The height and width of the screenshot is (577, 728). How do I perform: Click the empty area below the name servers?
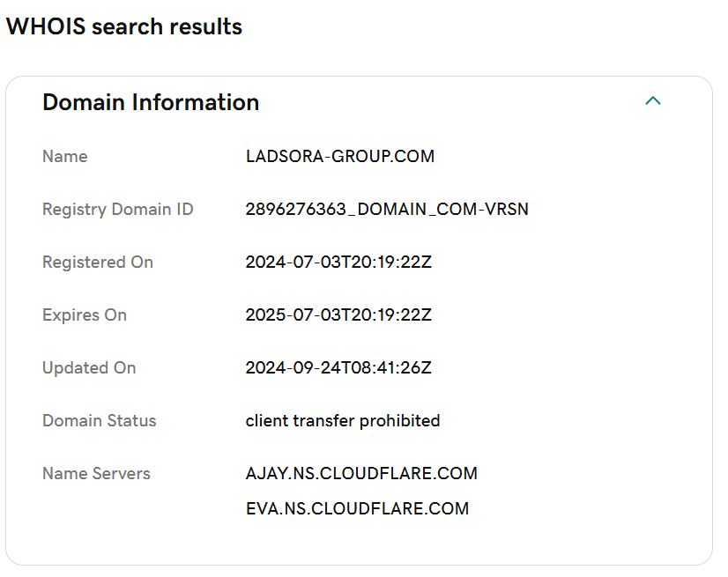coord(359,542)
